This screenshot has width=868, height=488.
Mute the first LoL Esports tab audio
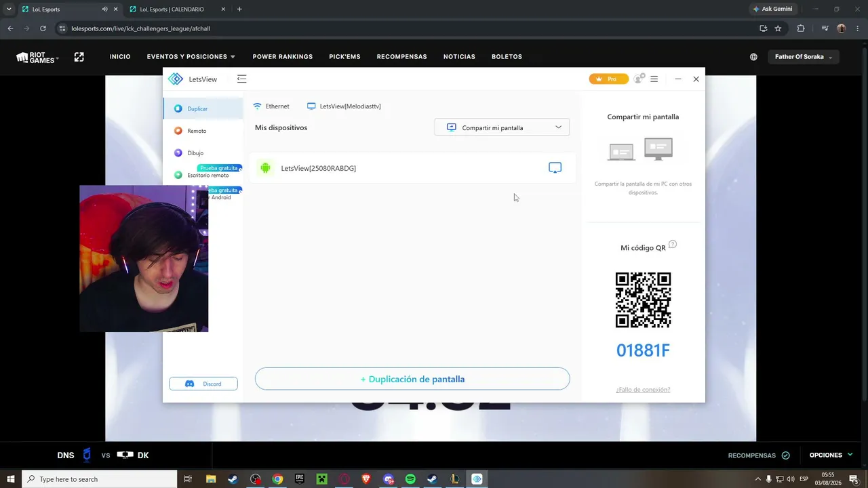coord(104,9)
